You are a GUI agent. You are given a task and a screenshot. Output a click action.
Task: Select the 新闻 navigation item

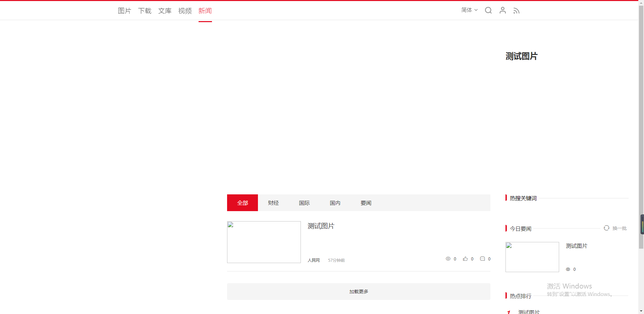coord(205,11)
